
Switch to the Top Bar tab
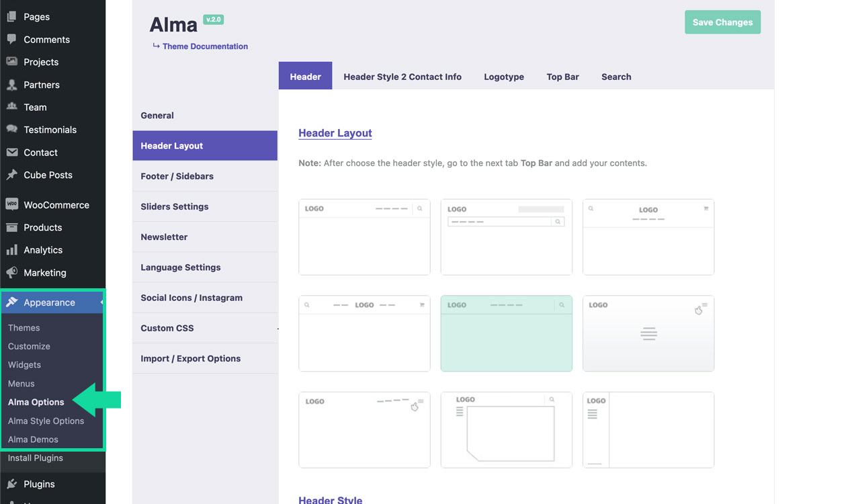[562, 77]
